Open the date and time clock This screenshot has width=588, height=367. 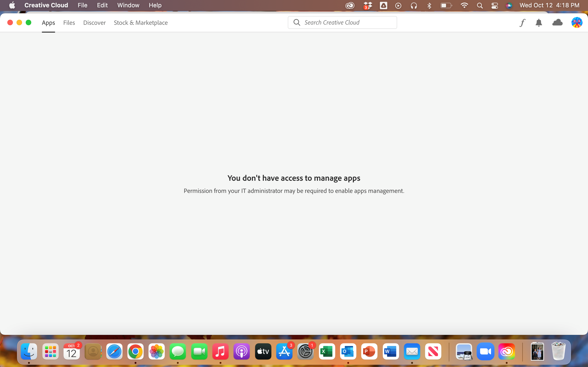pos(549,5)
